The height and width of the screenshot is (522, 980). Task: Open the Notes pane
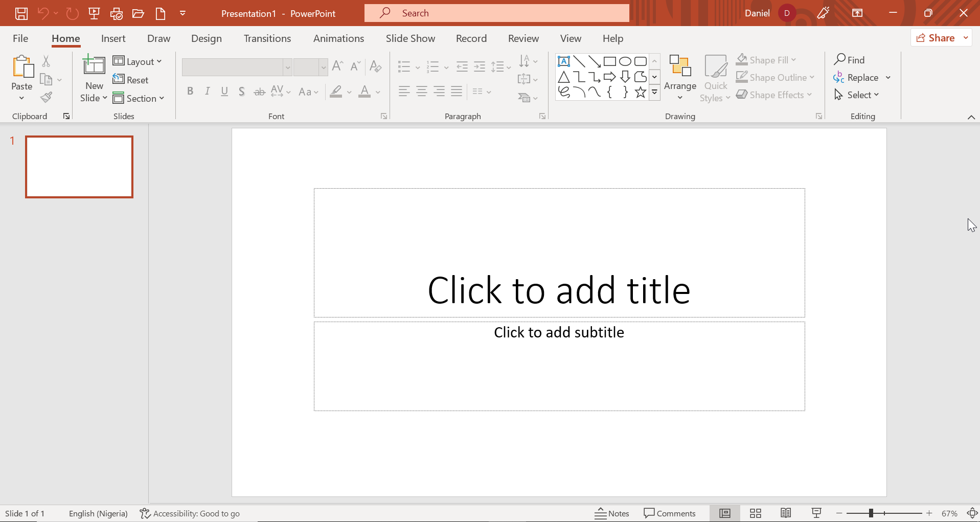(x=612, y=513)
